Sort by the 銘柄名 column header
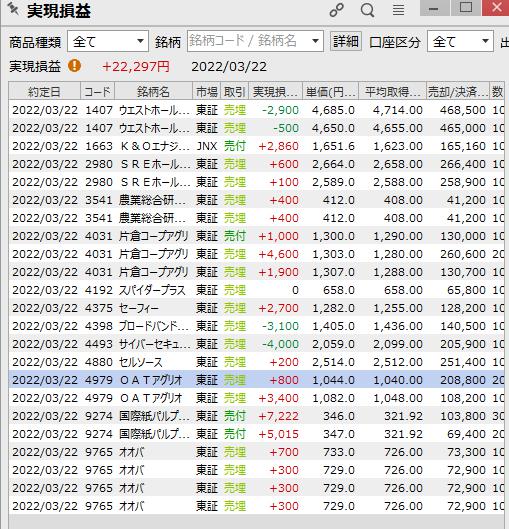The width and height of the screenshot is (509, 529). point(153,92)
